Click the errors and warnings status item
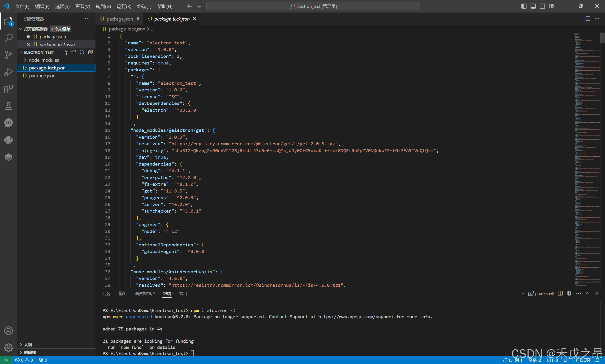The height and width of the screenshot is (364, 605). click(24, 360)
